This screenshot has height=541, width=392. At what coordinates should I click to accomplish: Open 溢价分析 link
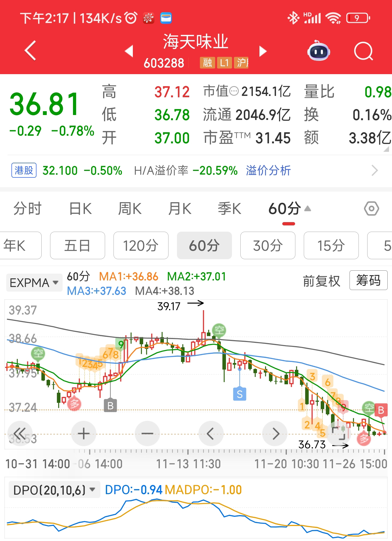268,171
